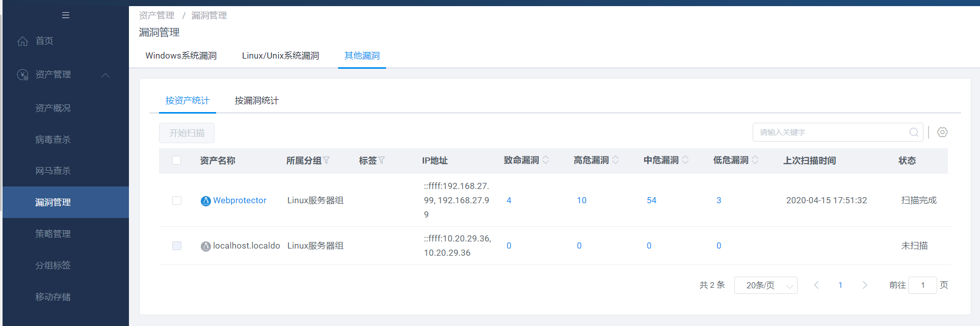
Task: Click Webprotector high-risk count 10
Action: (581, 200)
